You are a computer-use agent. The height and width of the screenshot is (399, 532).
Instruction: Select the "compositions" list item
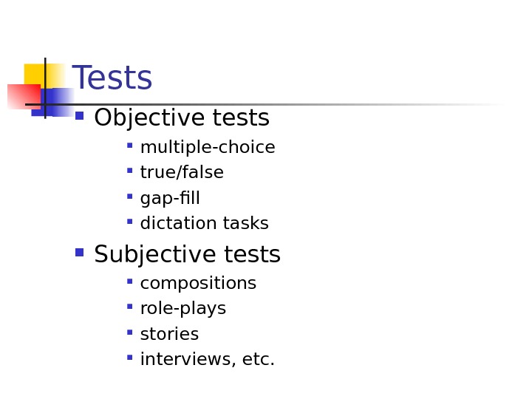click(x=198, y=284)
